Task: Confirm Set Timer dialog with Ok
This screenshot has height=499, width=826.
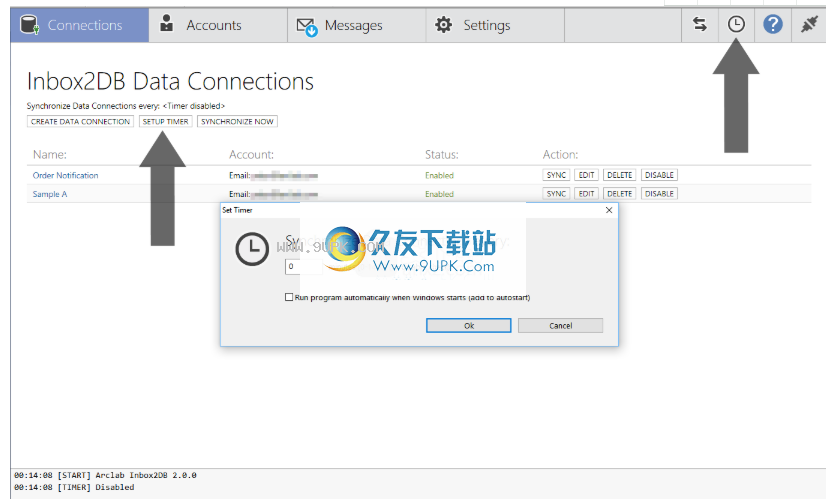Action: tap(468, 326)
